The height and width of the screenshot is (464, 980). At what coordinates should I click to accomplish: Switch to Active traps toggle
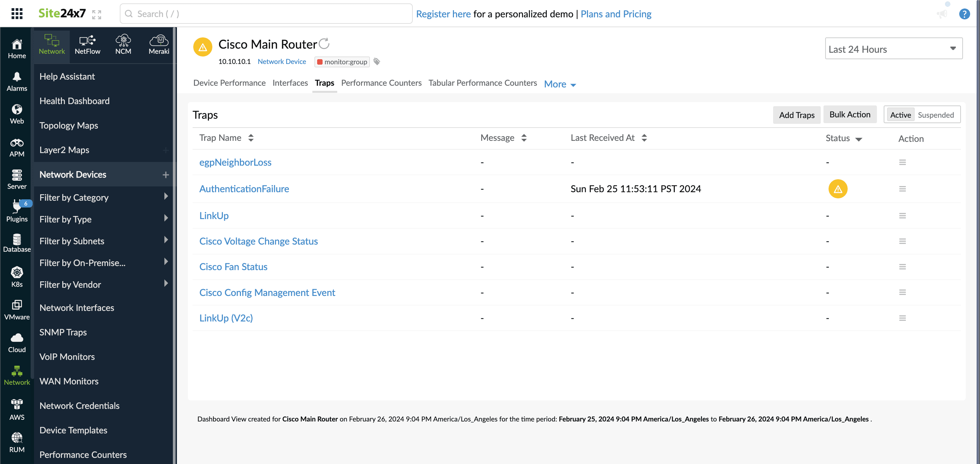[x=900, y=115]
